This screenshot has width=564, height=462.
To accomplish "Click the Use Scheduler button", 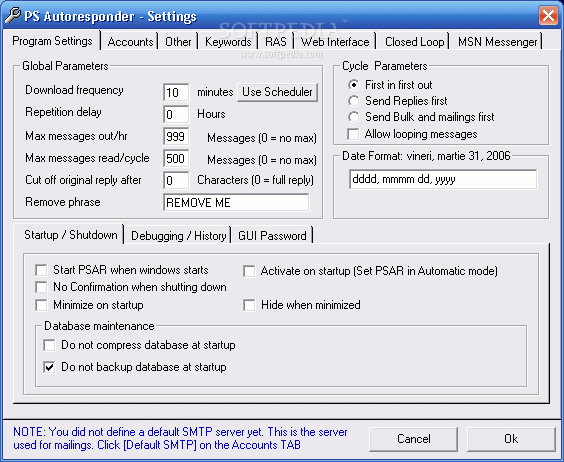I will tap(277, 92).
